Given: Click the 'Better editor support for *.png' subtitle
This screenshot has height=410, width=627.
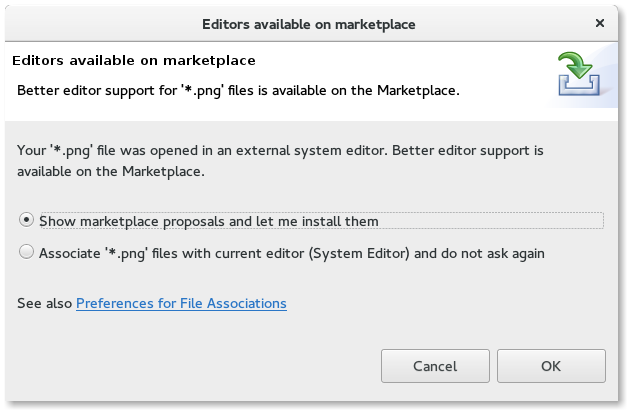Looking at the screenshot, I should pyautogui.click(x=238, y=90).
